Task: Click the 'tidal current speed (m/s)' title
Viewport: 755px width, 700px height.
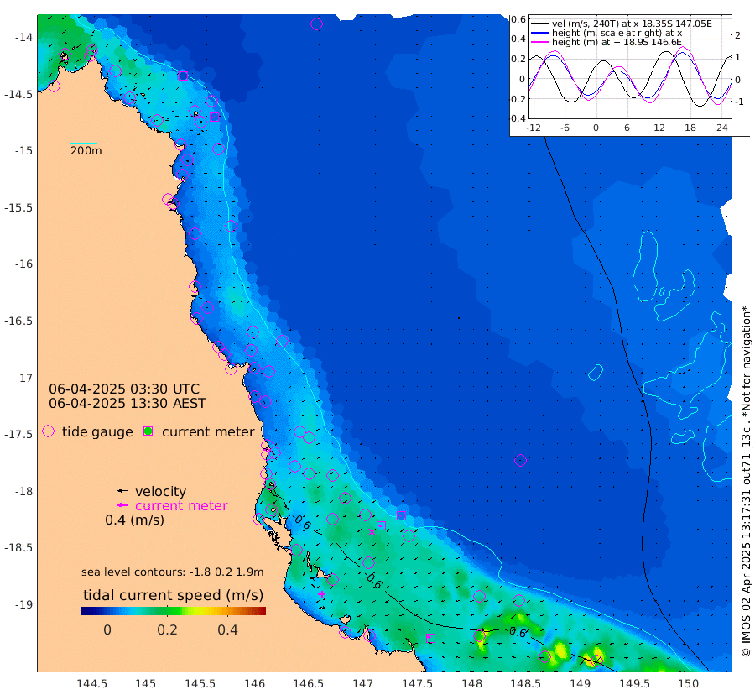Action: pos(174,595)
